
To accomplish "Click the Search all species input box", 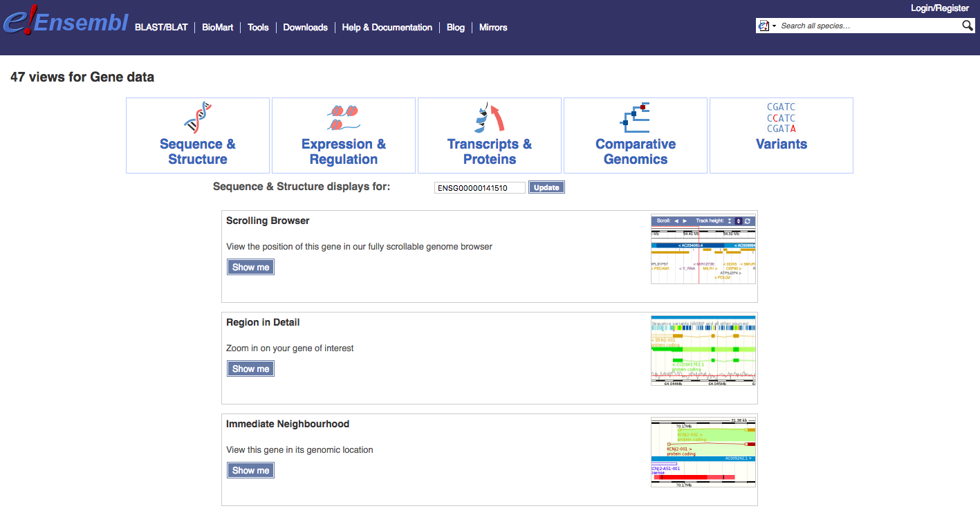I will pyautogui.click(x=869, y=26).
